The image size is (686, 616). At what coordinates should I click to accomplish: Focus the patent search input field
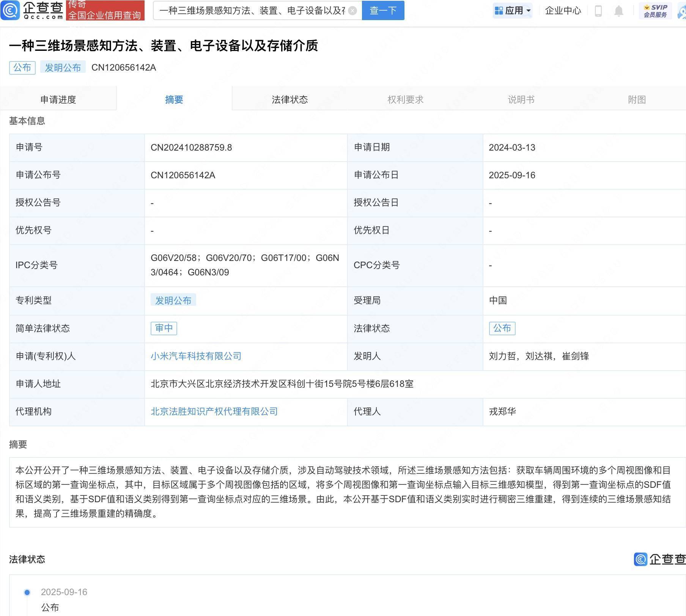click(252, 11)
